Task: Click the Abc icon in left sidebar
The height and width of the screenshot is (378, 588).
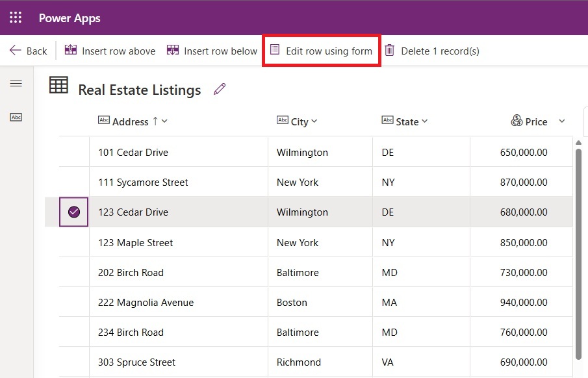Action: [16, 117]
